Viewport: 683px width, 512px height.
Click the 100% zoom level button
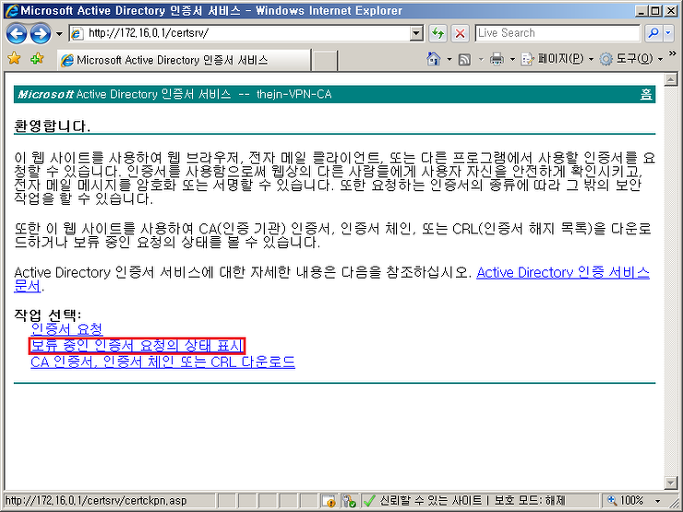[x=626, y=501]
